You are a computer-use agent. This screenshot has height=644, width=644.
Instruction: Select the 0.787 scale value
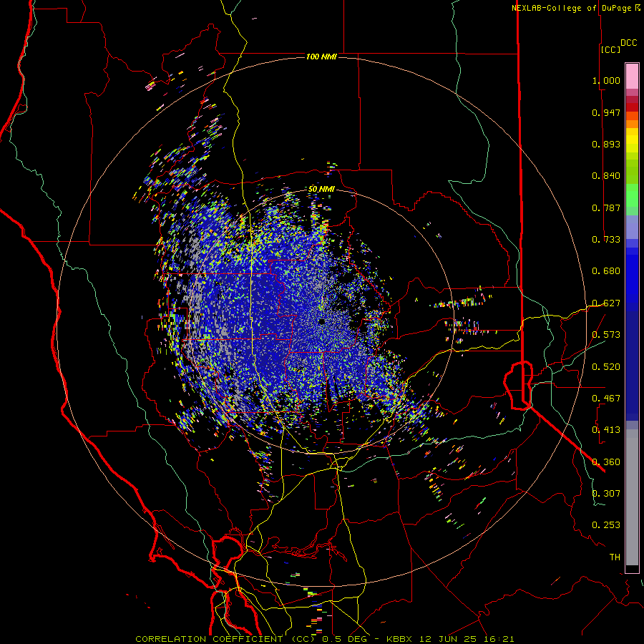tap(606, 208)
